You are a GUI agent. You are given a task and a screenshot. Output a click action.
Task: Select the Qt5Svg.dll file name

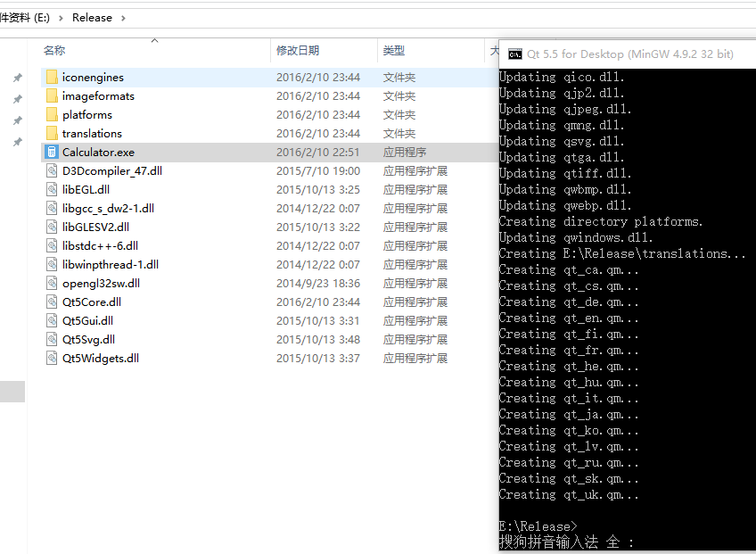[x=89, y=339]
